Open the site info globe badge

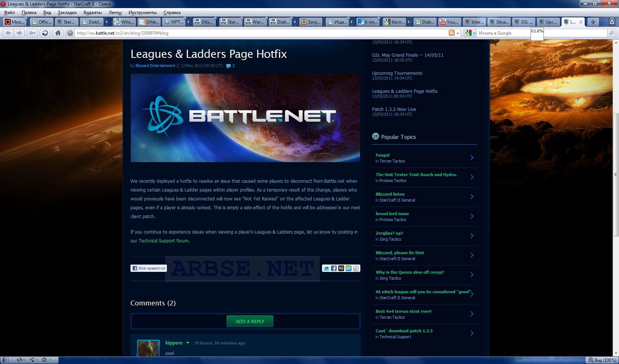[70, 33]
